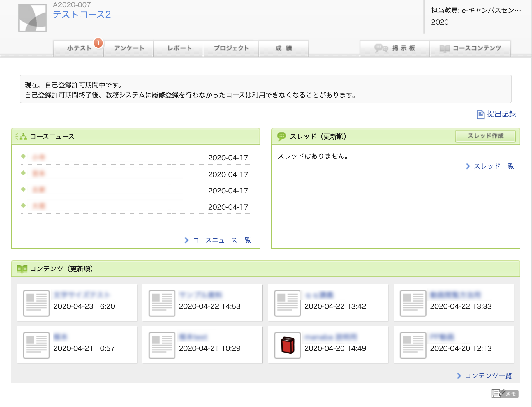Open the 掲示板 bulletin board tab
Image resolution: width=532 pixels, height=407 pixels.
395,48
